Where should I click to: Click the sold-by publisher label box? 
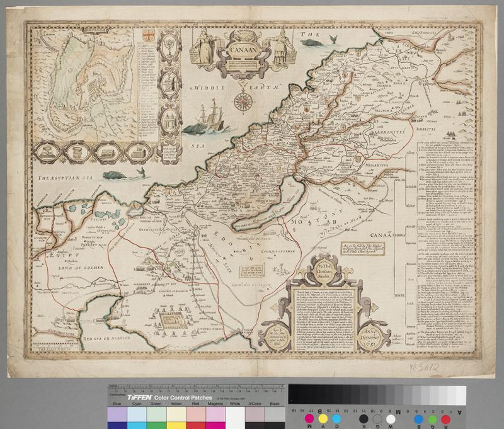tap(363, 248)
